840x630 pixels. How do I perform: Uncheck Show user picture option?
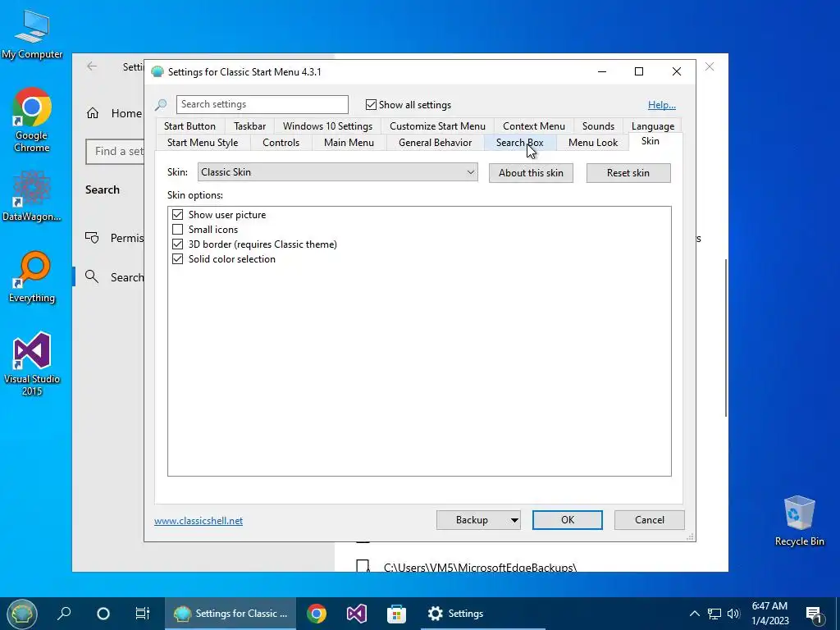point(178,215)
